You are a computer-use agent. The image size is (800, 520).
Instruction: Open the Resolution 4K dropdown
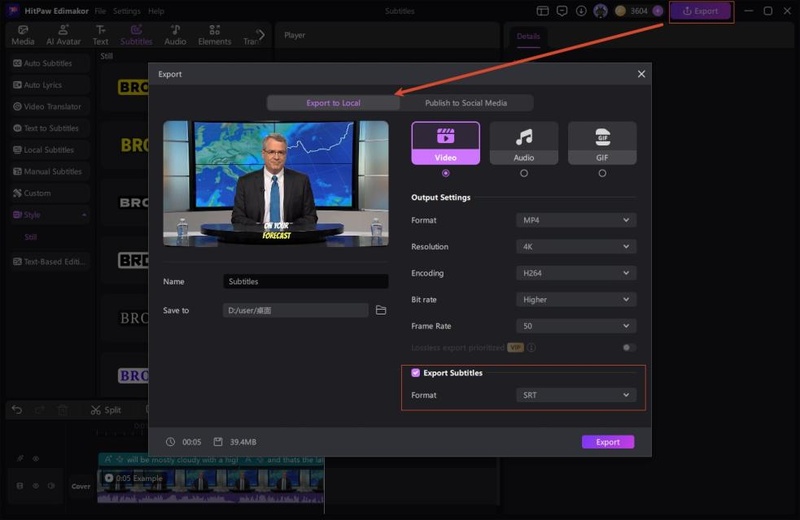point(576,246)
